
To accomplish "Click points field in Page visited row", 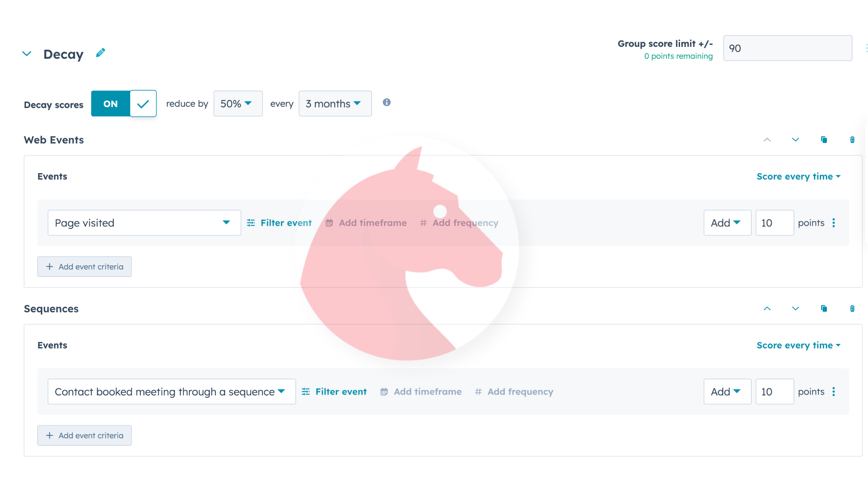I will coord(774,223).
